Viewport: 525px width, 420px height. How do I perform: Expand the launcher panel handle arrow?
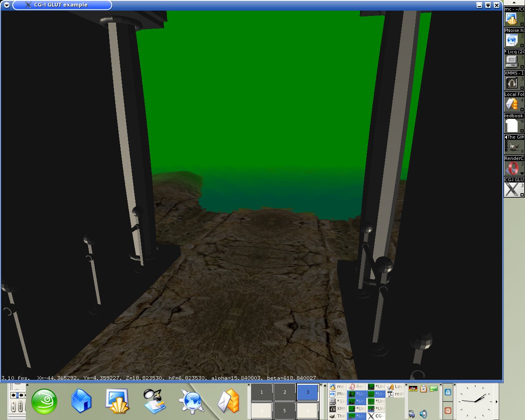[x=27, y=386]
